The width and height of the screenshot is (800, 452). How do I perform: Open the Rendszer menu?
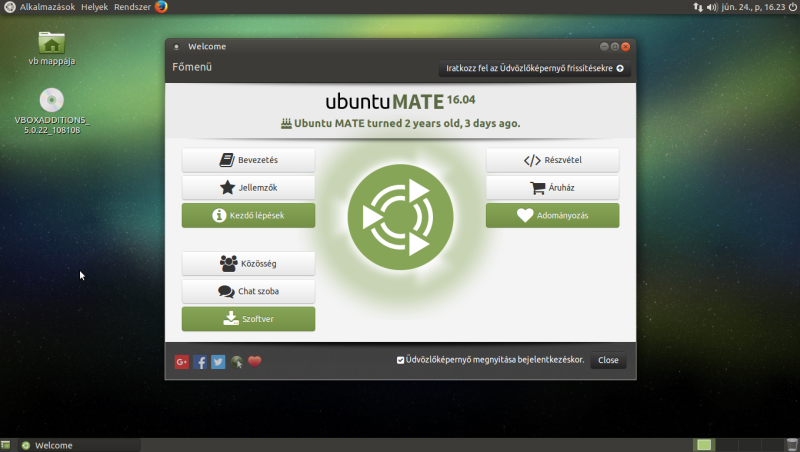pyautogui.click(x=132, y=7)
